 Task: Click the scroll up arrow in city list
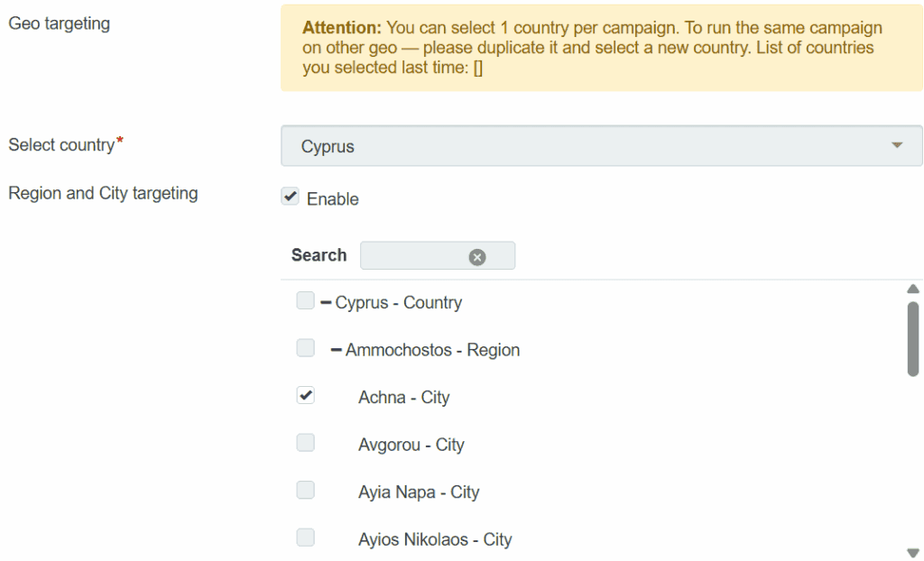[x=912, y=290]
